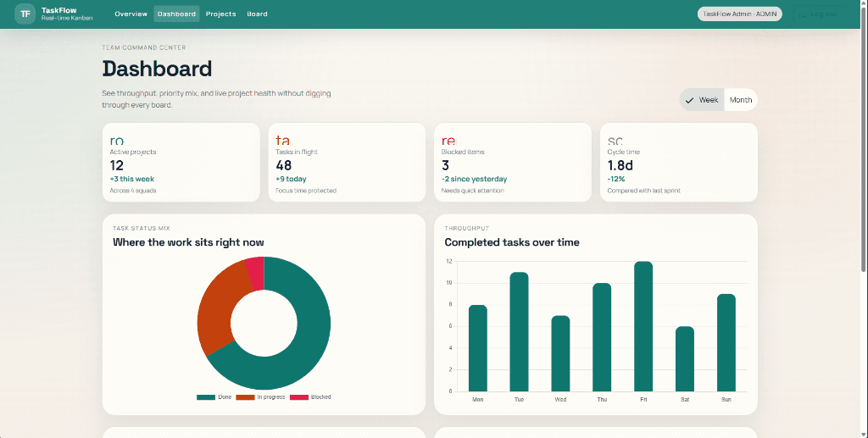Image resolution: width=868 pixels, height=438 pixels.
Task: Click the TASK STATUS MIX label
Action: click(x=142, y=229)
